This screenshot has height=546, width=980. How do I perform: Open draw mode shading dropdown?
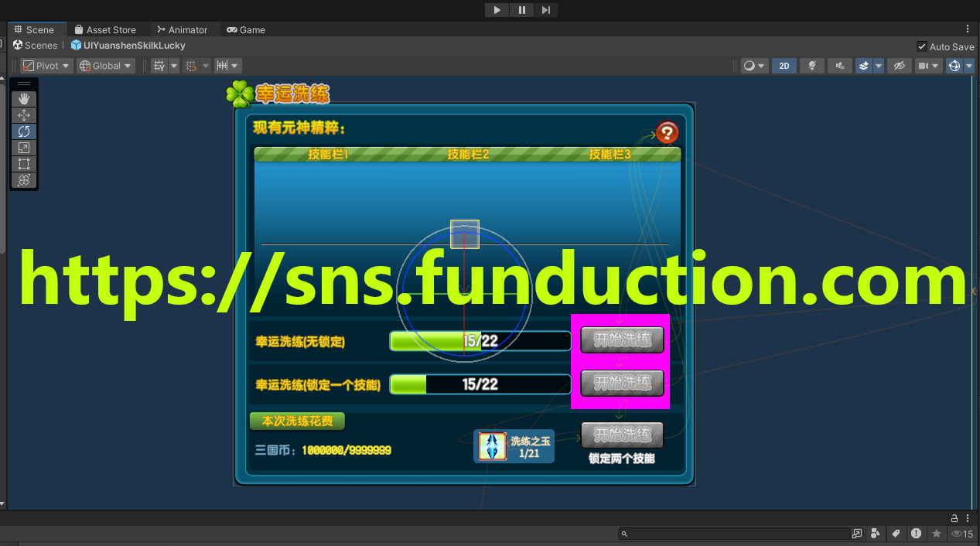754,66
